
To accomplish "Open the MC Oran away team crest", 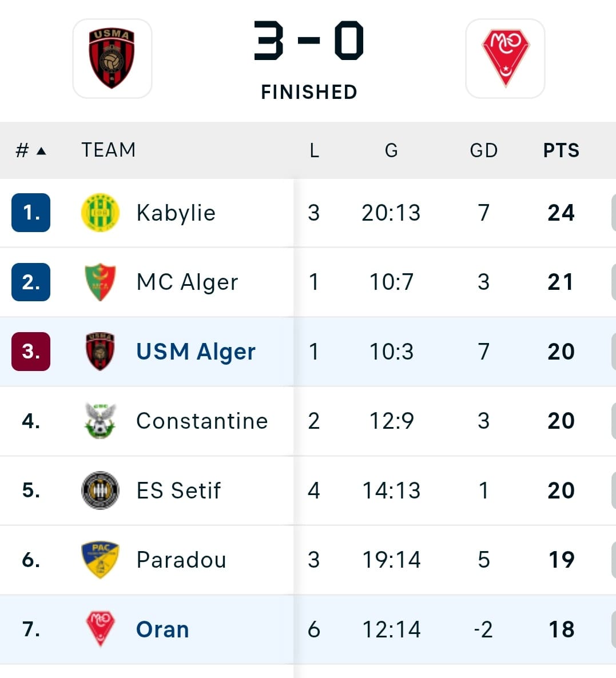I will [505, 58].
